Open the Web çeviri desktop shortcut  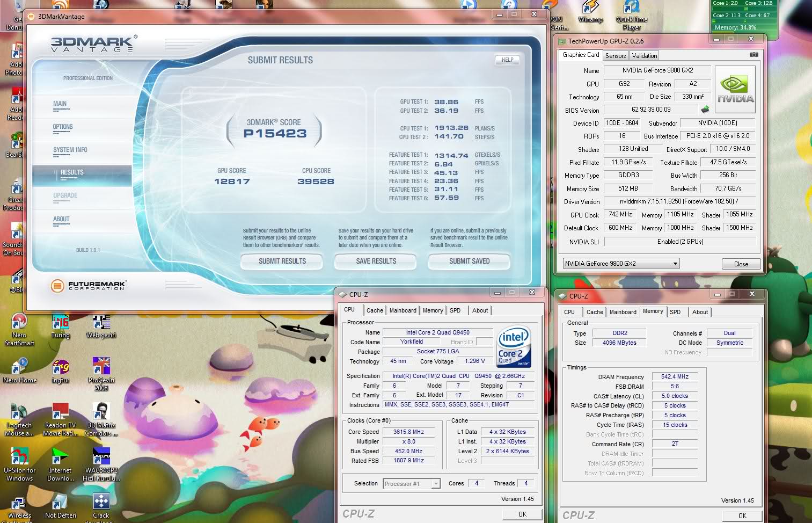click(101, 326)
